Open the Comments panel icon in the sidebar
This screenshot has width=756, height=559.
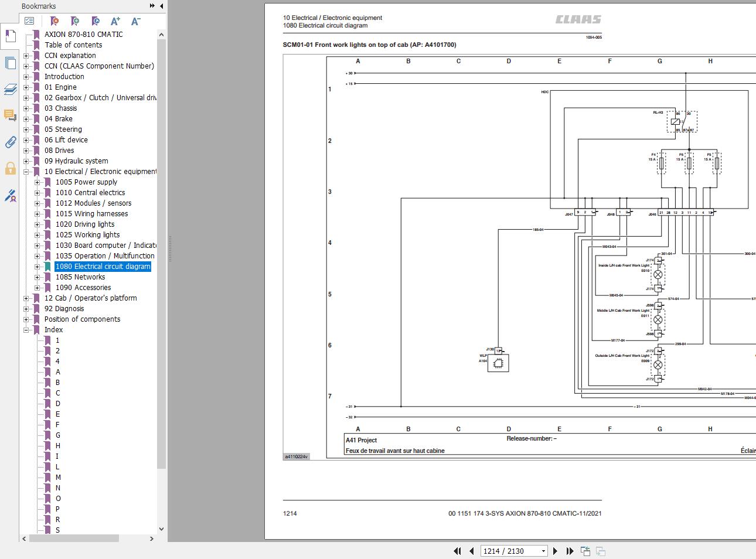click(x=10, y=115)
